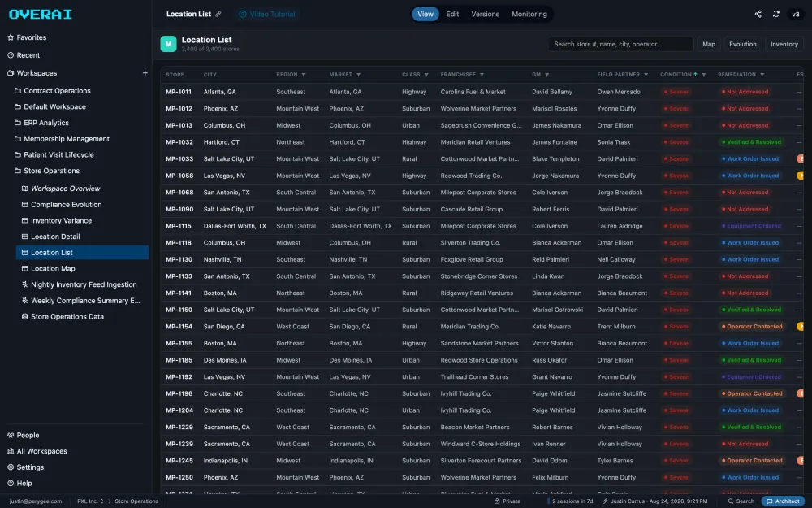Image resolution: width=812 pixels, height=508 pixels.
Task: Switch to the Monitoring tab
Action: pos(529,14)
